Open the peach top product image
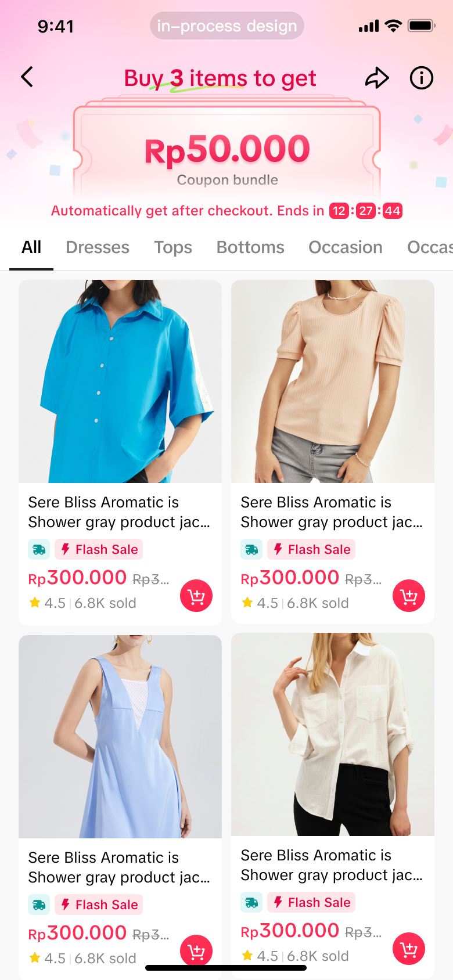Viewport: 453px width, 980px height. pos(333,381)
